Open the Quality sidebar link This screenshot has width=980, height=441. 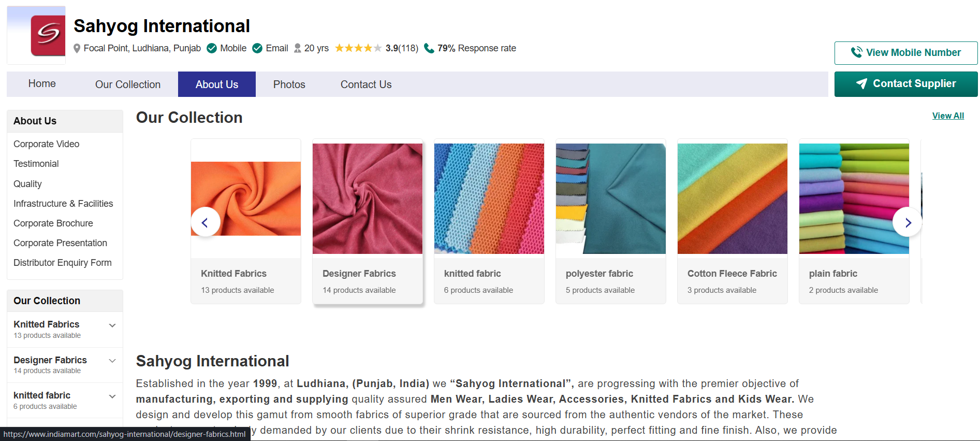[x=27, y=184]
